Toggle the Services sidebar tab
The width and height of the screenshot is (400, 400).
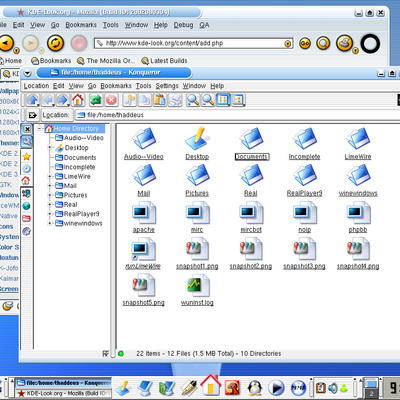tap(27, 231)
